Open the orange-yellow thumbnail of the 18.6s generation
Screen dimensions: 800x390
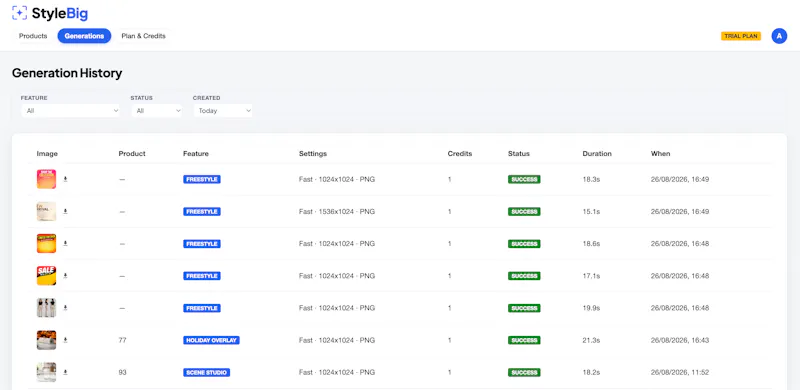tap(46, 243)
